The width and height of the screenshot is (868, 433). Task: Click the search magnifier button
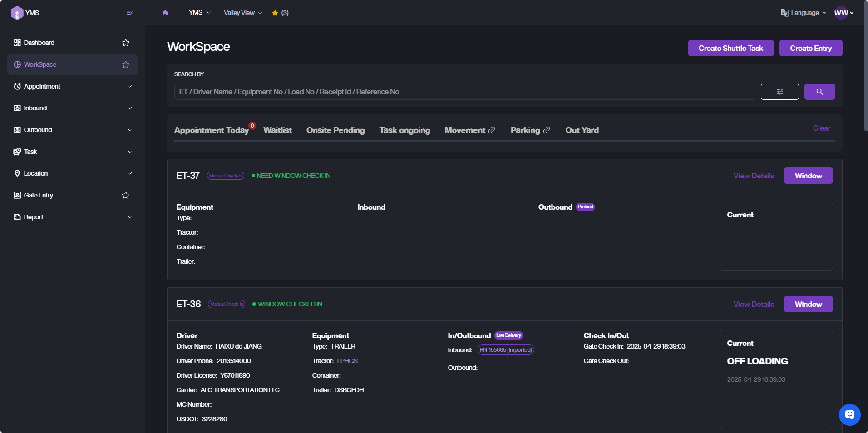click(819, 92)
